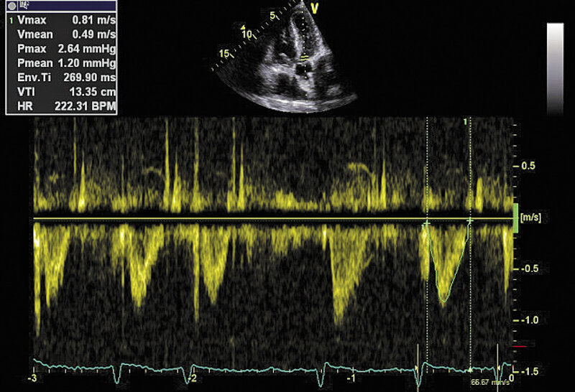Click the 66.67 mm/s sweep speed label

pos(490,382)
